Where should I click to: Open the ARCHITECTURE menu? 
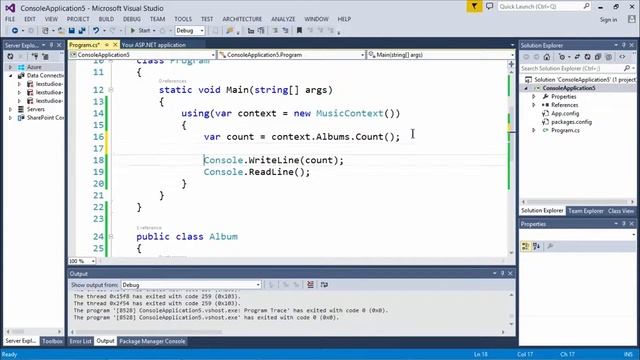coord(242,19)
